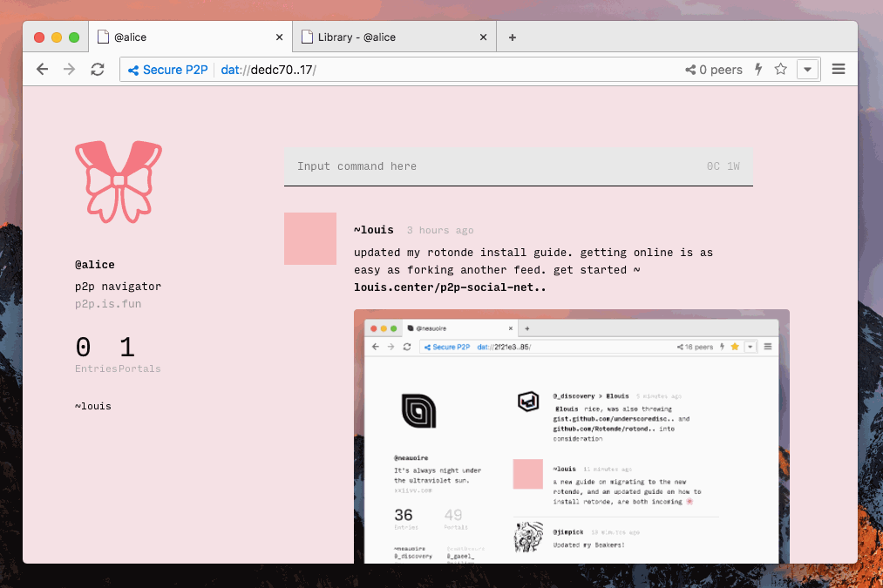
Task: Open the louis.center/p2p-social-net.. link
Action: point(450,287)
